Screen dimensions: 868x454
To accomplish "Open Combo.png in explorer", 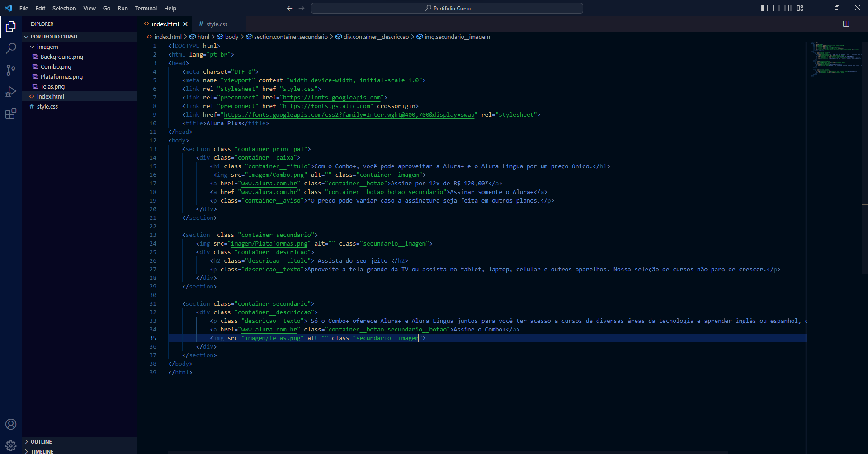I will 80,66.
